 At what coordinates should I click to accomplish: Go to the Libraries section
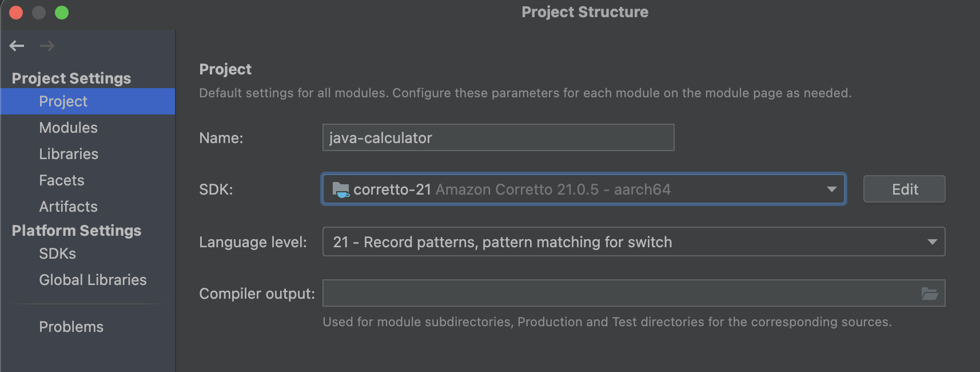pyautogui.click(x=69, y=154)
